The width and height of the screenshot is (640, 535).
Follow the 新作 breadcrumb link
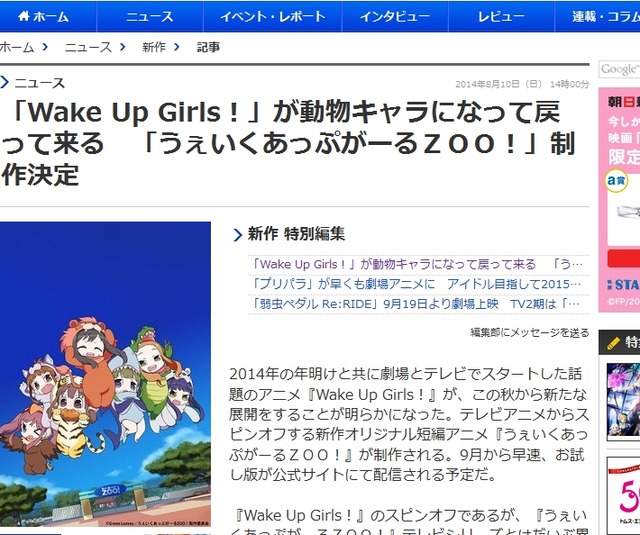154,47
